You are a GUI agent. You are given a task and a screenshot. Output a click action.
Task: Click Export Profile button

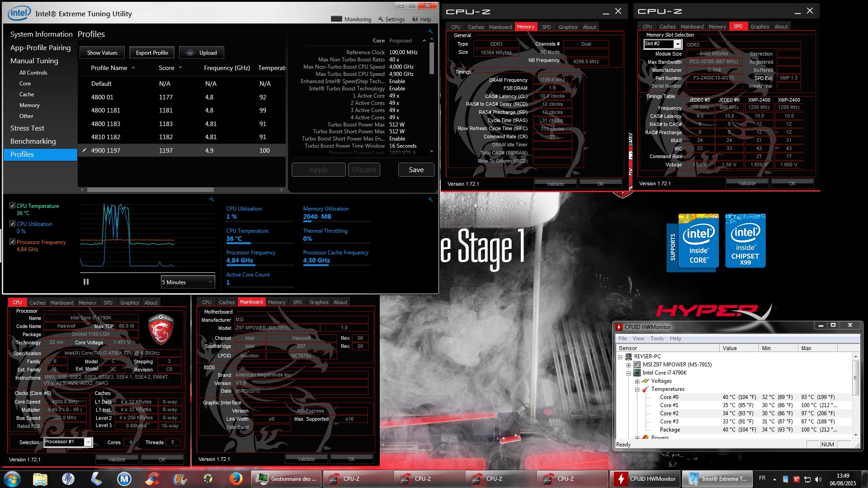[x=152, y=53]
